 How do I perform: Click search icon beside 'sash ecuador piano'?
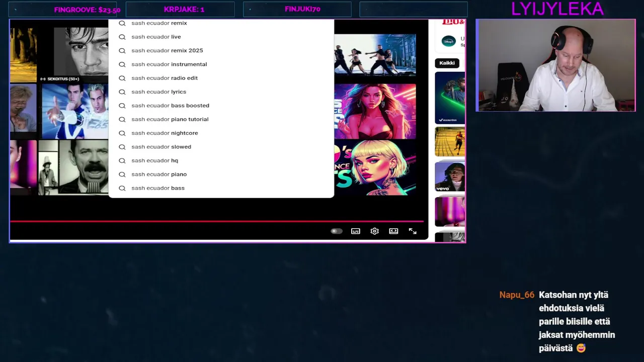point(122,174)
